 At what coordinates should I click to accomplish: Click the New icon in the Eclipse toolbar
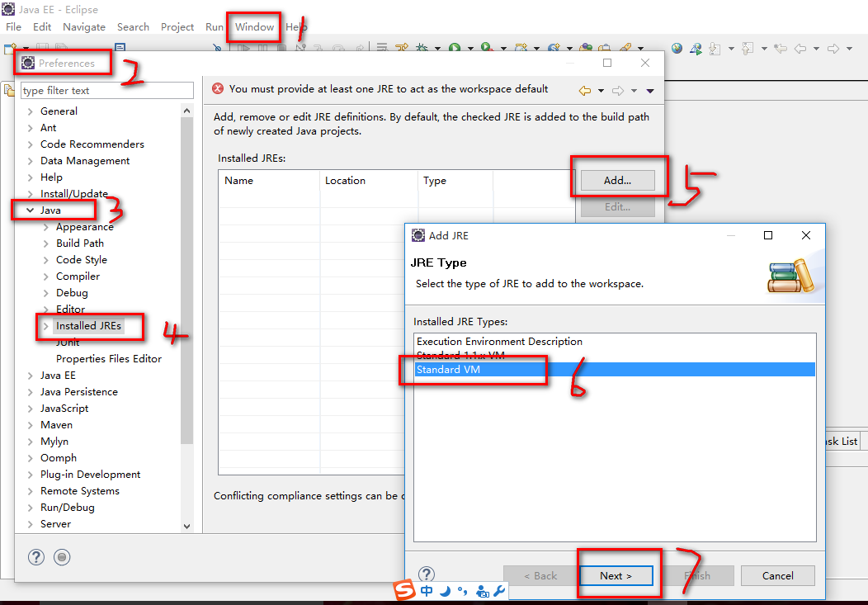9,49
